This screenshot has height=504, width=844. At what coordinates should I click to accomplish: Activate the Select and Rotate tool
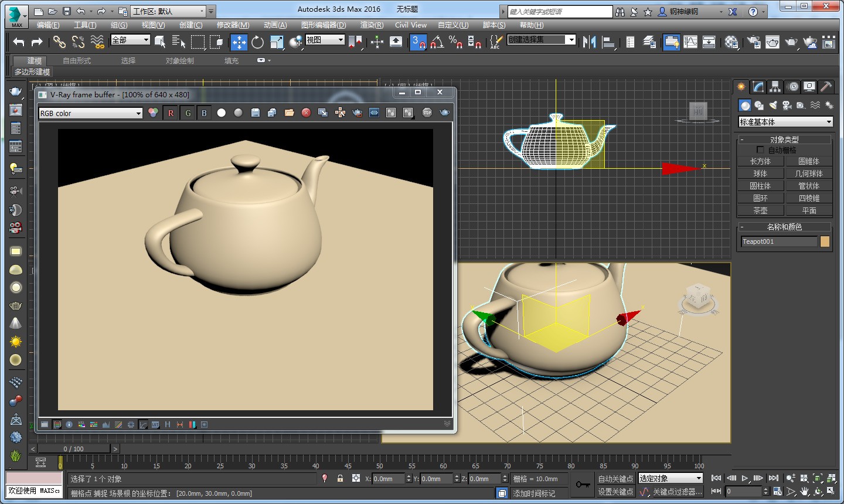[x=257, y=42]
